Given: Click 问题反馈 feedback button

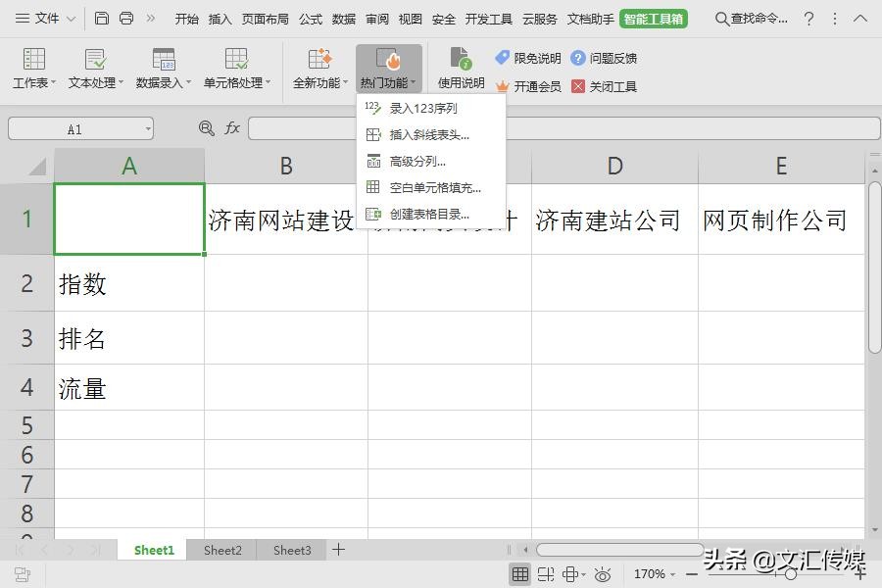Looking at the screenshot, I should 608,57.
